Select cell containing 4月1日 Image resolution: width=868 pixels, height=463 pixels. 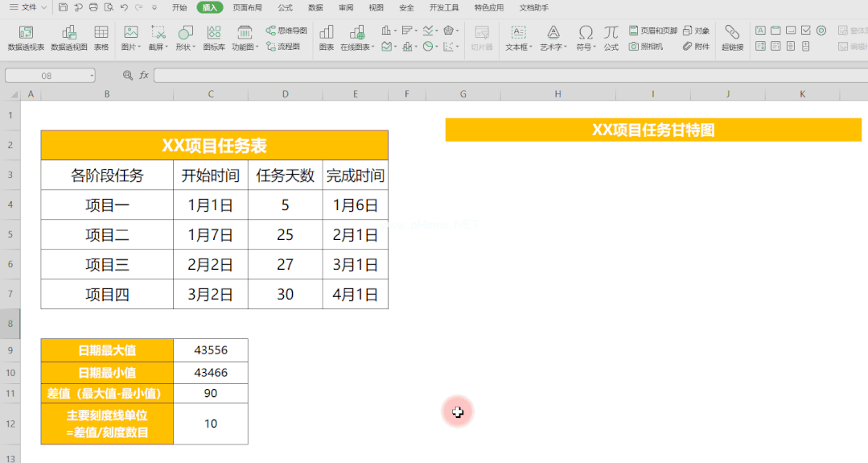pyautogui.click(x=356, y=294)
